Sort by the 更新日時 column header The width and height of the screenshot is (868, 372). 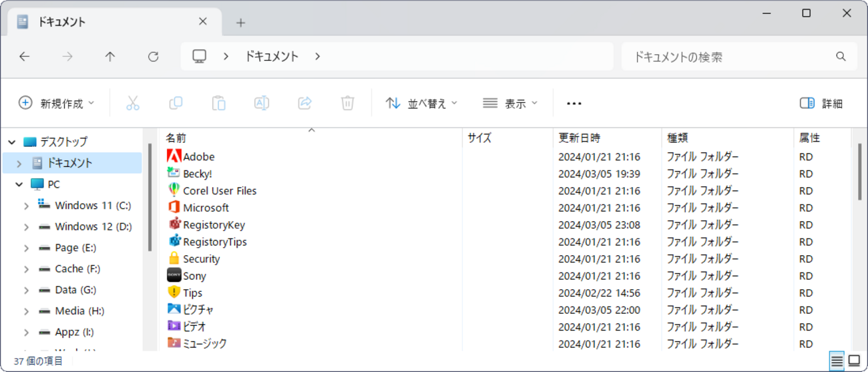(607, 138)
